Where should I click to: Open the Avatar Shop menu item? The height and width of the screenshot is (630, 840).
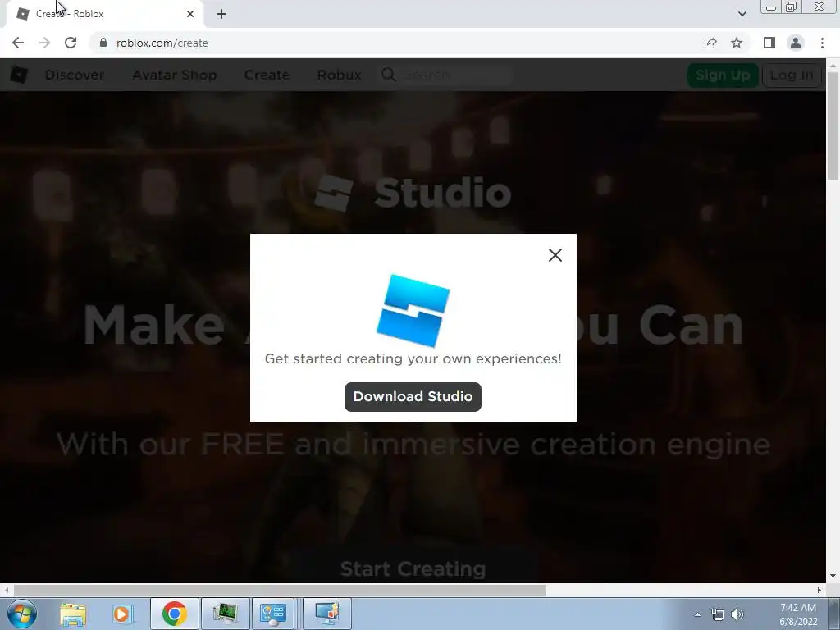point(175,75)
